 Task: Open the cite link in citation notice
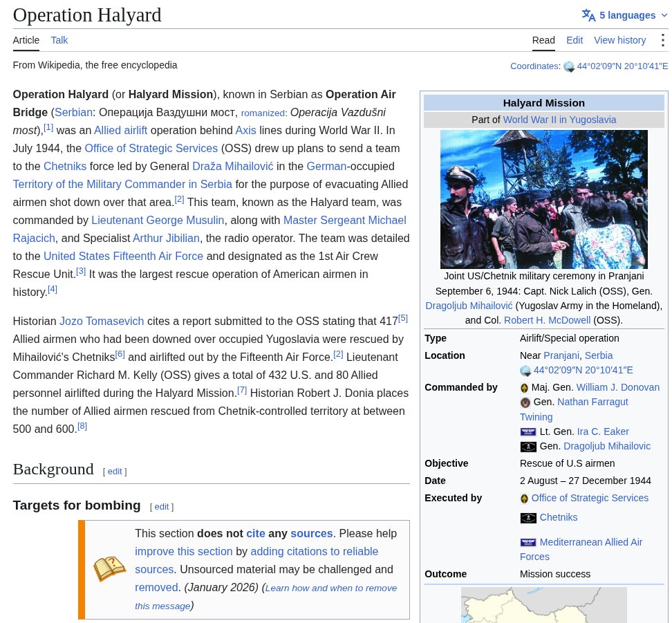[255, 533]
